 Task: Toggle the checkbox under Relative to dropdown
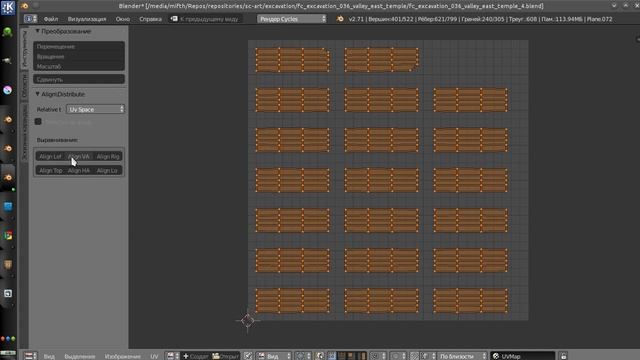tap(38, 122)
